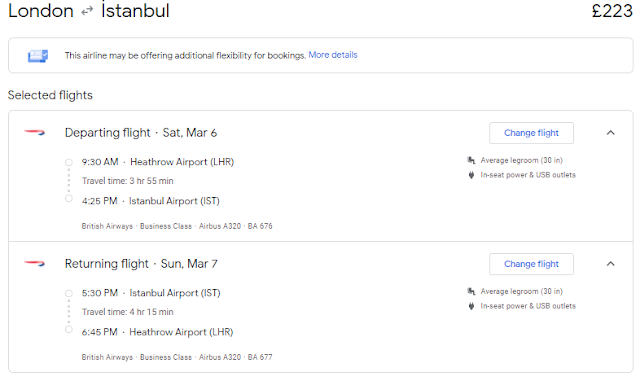Click the Returning flight Sun, Mar 7 header
This screenshot has height=381, width=640.
click(141, 264)
